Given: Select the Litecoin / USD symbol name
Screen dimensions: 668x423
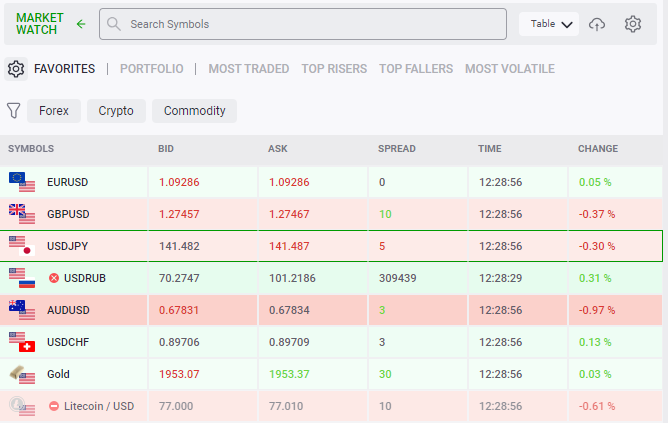Looking at the screenshot, I should coord(99,406).
